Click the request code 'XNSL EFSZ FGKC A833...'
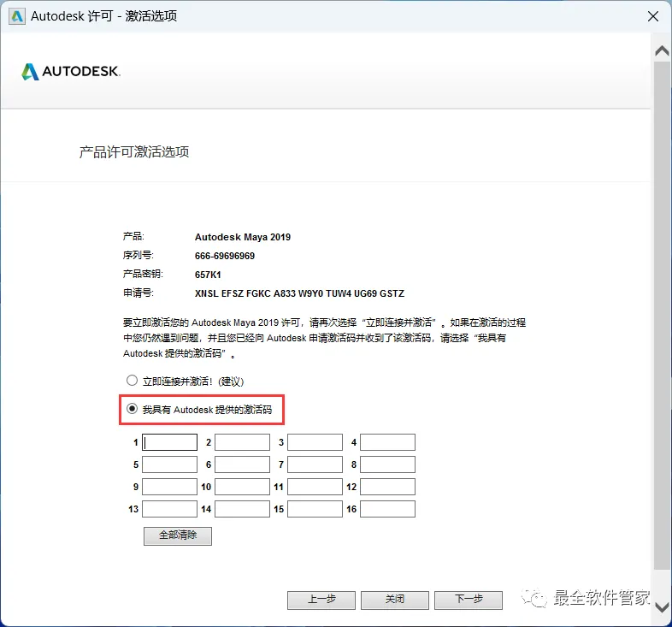Screen dimensions: 672x627 (x=299, y=293)
